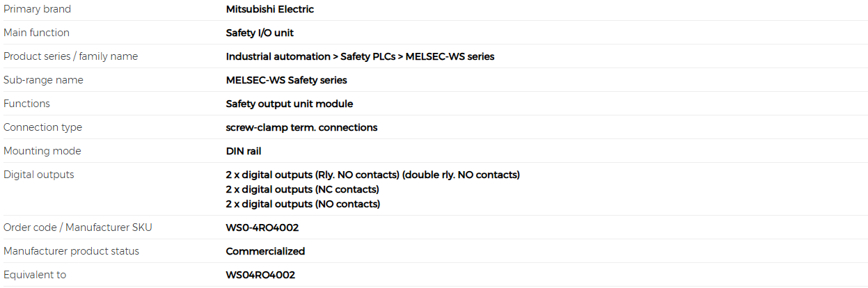Screen dimensions: 868x288
Task: Select the NC contacts digital outputs line
Action: [303, 189]
